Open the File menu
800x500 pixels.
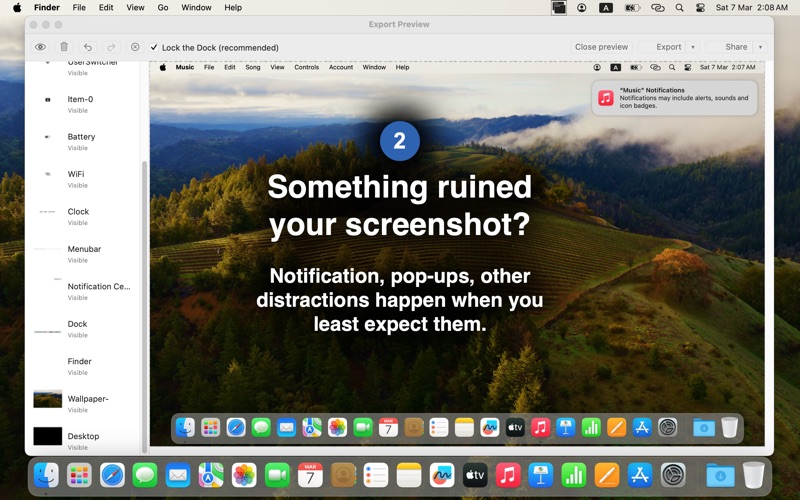(79, 8)
